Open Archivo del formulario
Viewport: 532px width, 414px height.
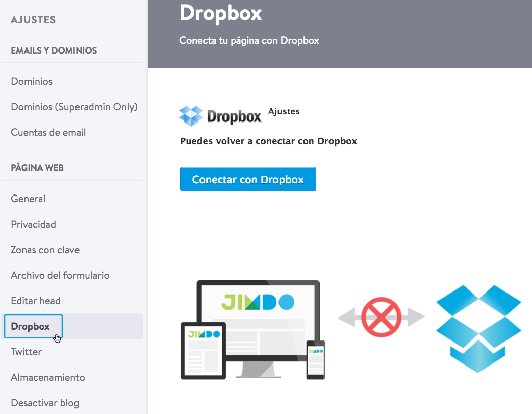[x=60, y=275]
